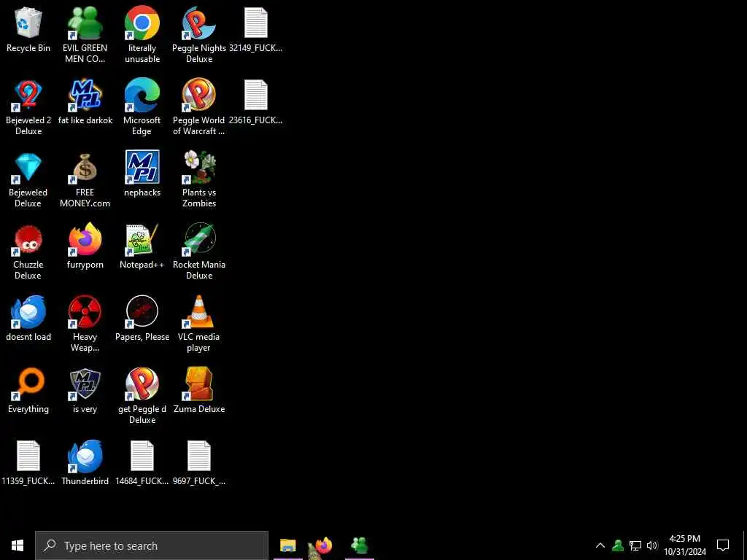Select the text file starting with 9697
Screen dimensions: 747x560
199,462
